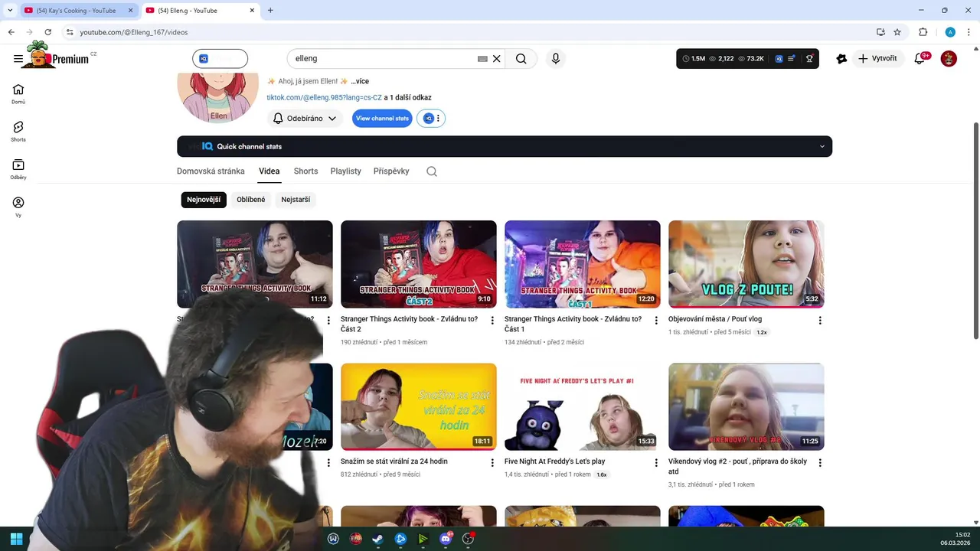Viewport: 980px width, 551px height.
Task: Open Steam from the taskbar
Action: coord(378,539)
